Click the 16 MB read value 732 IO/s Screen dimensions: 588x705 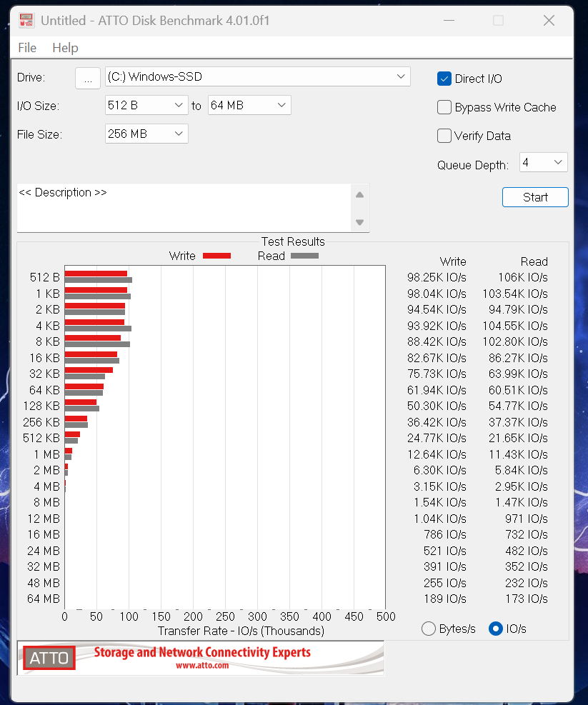527,534
